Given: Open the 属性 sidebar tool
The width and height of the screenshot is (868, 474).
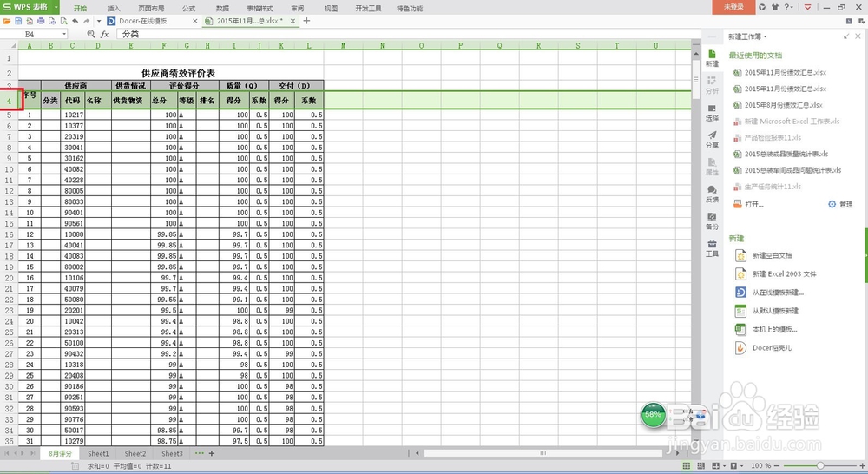Looking at the screenshot, I should tap(712, 166).
